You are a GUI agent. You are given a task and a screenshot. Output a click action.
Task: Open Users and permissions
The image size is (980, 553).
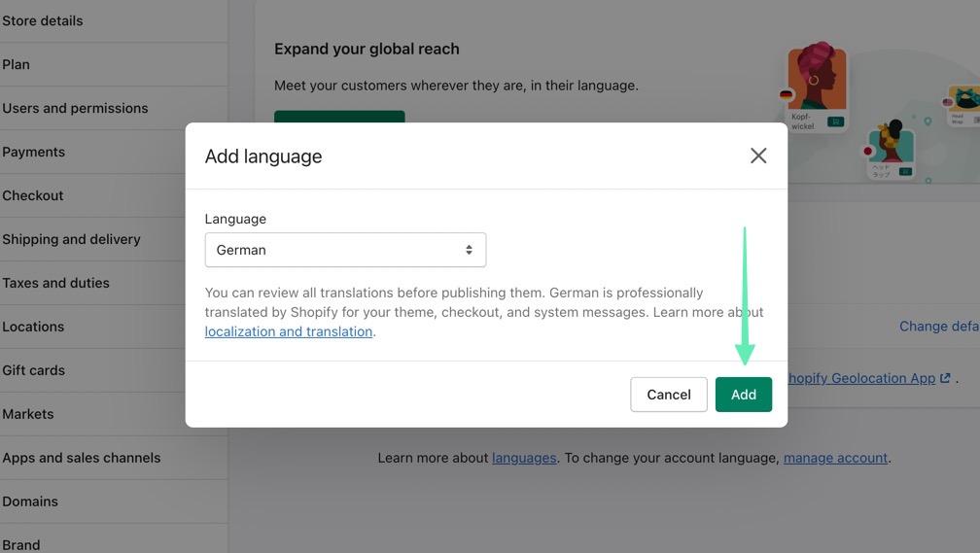pos(75,108)
